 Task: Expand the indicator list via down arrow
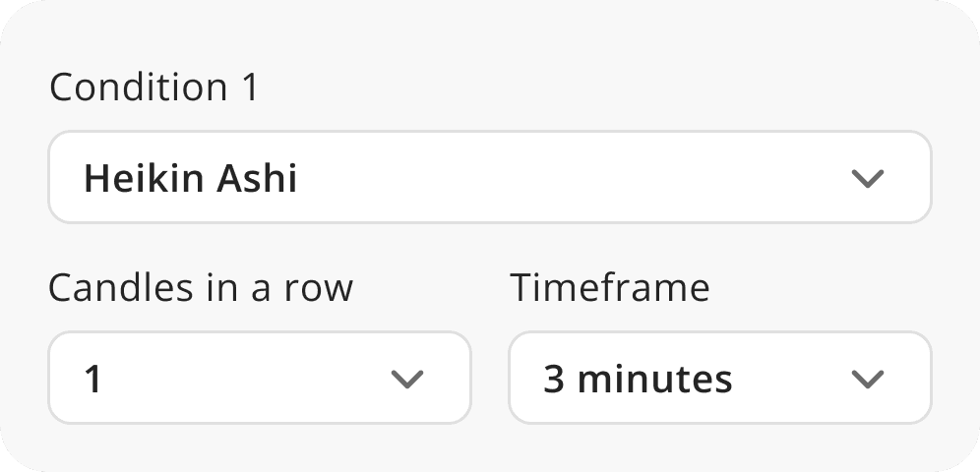click(x=867, y=179)
